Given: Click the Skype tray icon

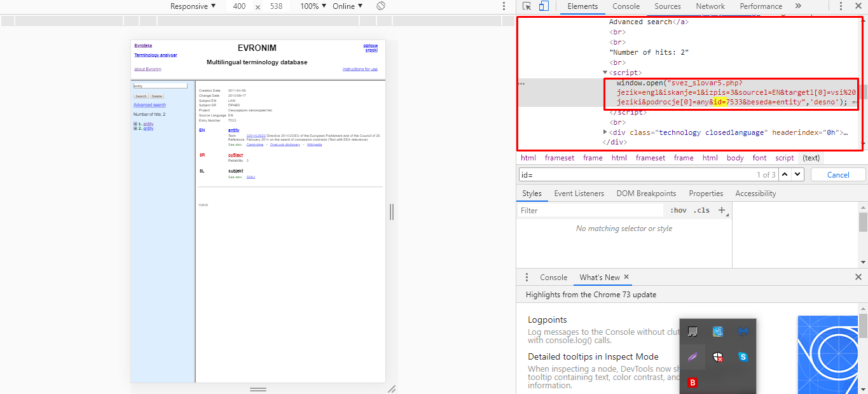Looking at the screenshot, I should point(743,357).
